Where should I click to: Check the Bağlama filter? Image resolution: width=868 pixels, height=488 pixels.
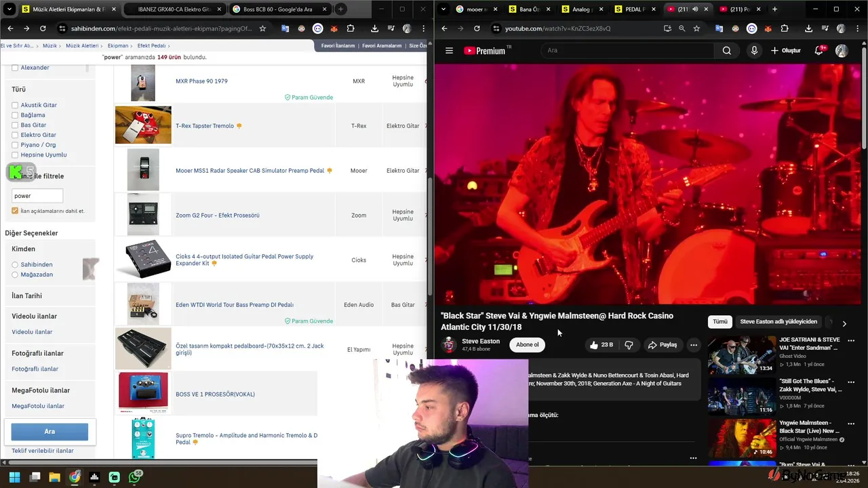[x=15, y=115]
